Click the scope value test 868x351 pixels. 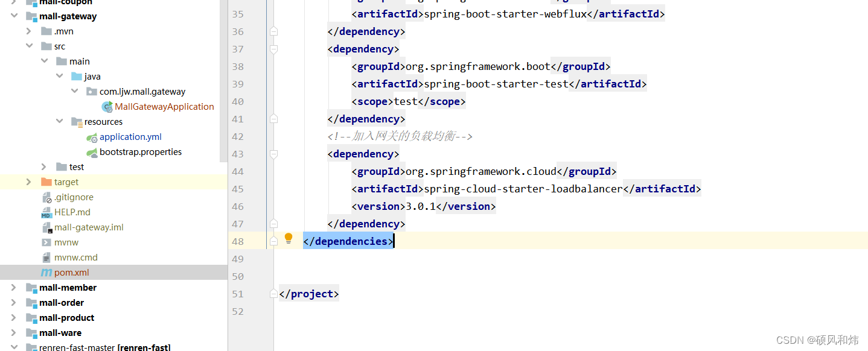pos(406,101)
